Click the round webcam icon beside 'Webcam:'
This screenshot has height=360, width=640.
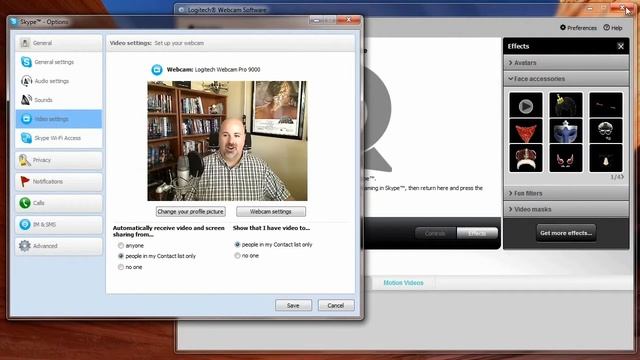pyautogui.click(x=157, y=70)
